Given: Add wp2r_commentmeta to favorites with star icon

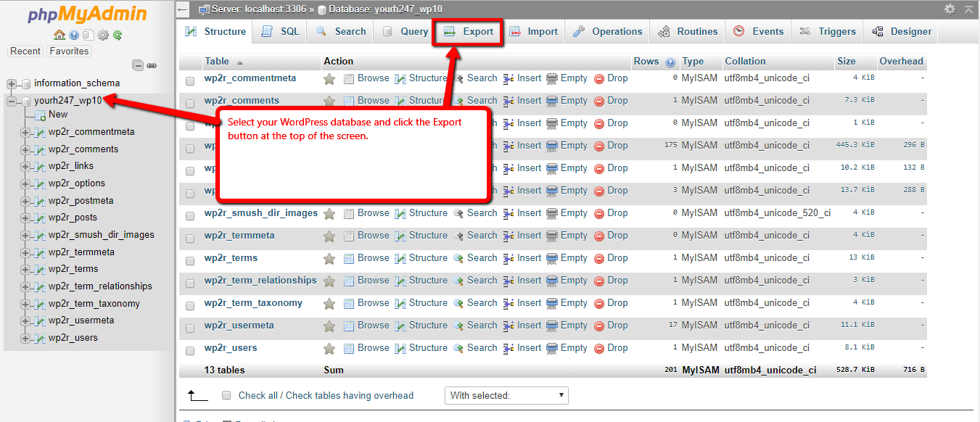Looking at the screenshot, I should 329,78.
